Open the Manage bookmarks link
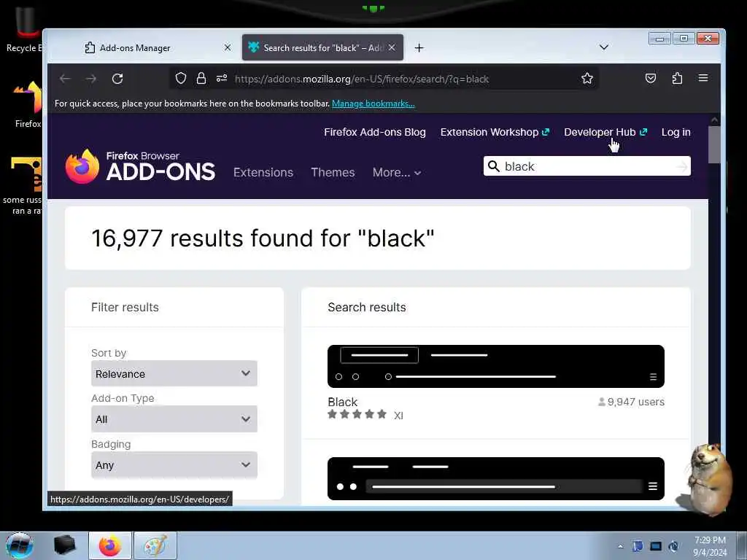This screenshot has height=560, width=747. tap(373, 104)
